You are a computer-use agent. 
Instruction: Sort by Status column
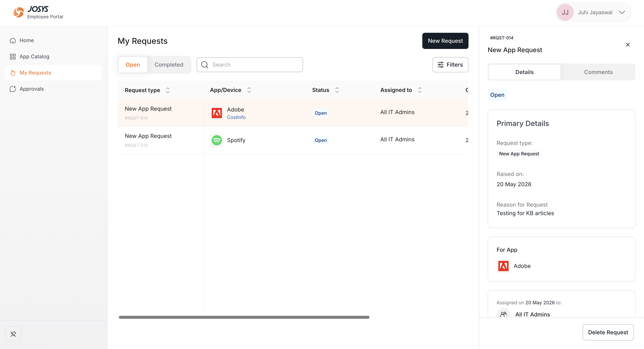point(337,90)
